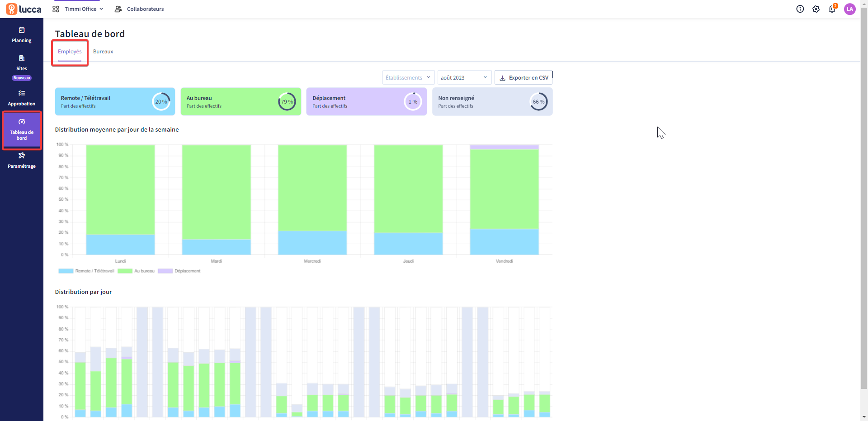This screenshot has height=421, width=868.
Task: Toggle Au bureau legend item
Action: [x=136, y=271]
